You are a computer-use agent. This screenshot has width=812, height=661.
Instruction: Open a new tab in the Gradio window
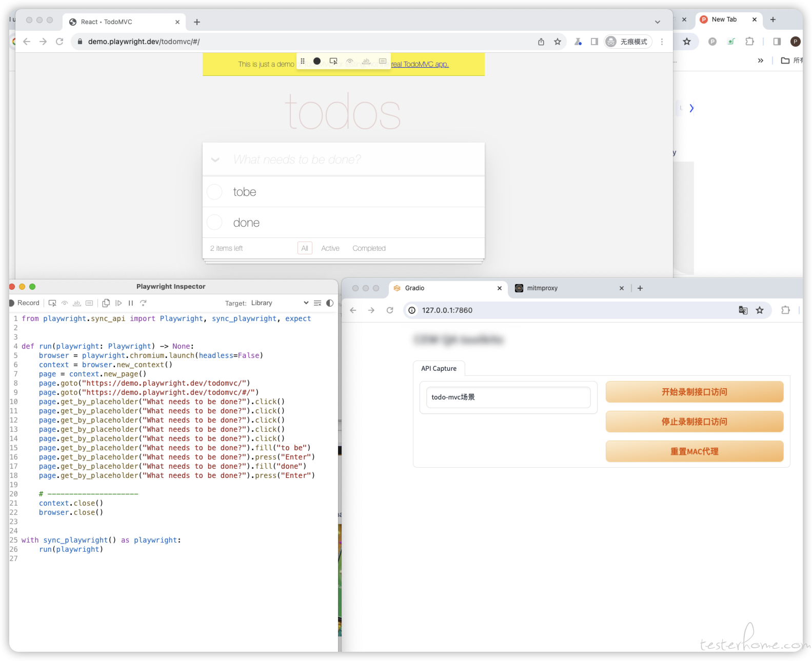click(640, 288)
